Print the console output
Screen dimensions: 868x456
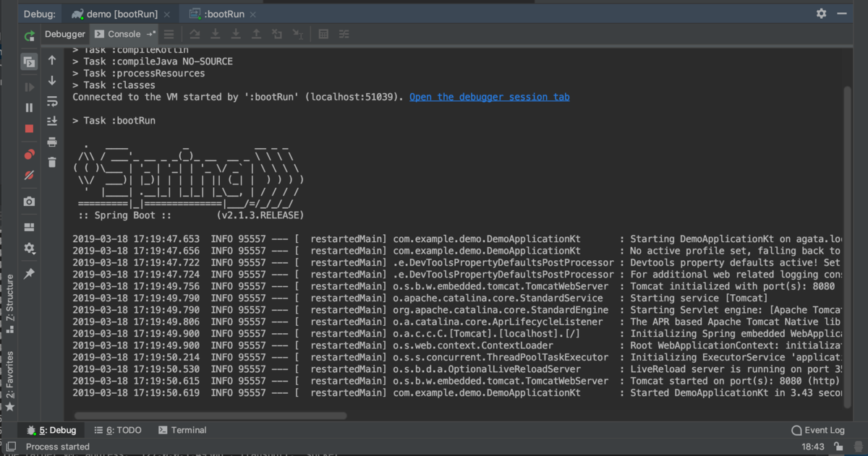pyautogui.click(x=52, y=142)
